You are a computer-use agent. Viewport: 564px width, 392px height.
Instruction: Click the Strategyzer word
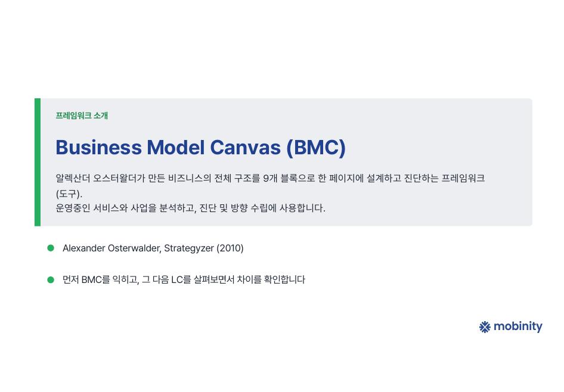pyautogui.click(x=189, y=248)
